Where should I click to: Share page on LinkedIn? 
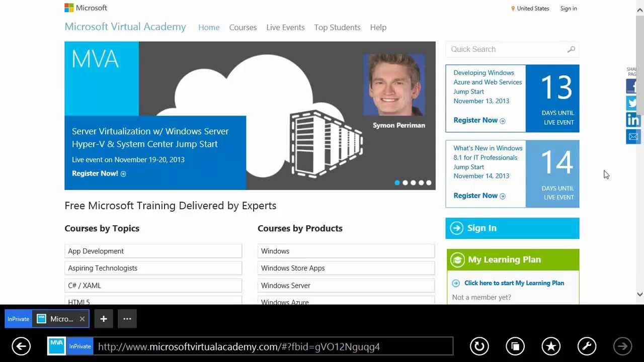click(633, 120)
